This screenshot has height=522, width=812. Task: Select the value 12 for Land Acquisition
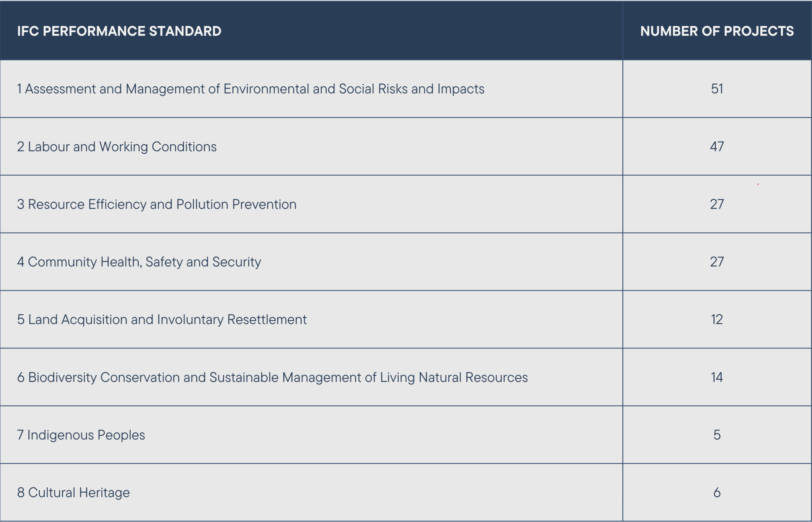(717, 320)
